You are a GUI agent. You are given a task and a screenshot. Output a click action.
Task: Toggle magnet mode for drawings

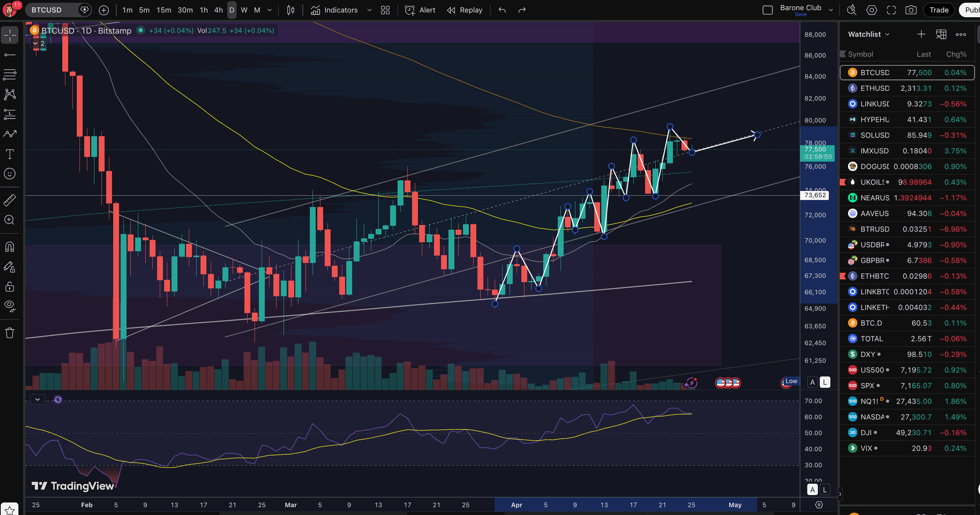tap(10, 247)
